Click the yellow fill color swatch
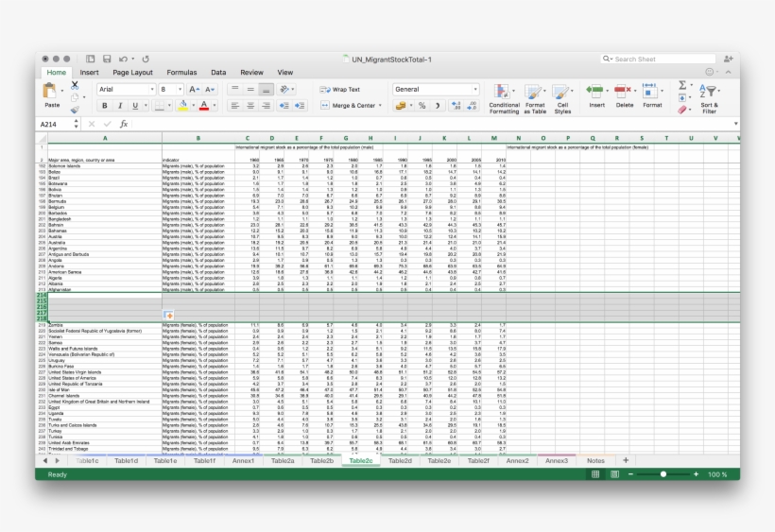This screenshot has height=532, width=775. pyautogui.click(x=182, y=106)
